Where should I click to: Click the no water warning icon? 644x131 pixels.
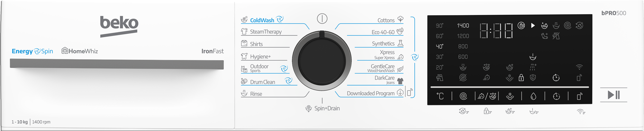pos(556,36)
